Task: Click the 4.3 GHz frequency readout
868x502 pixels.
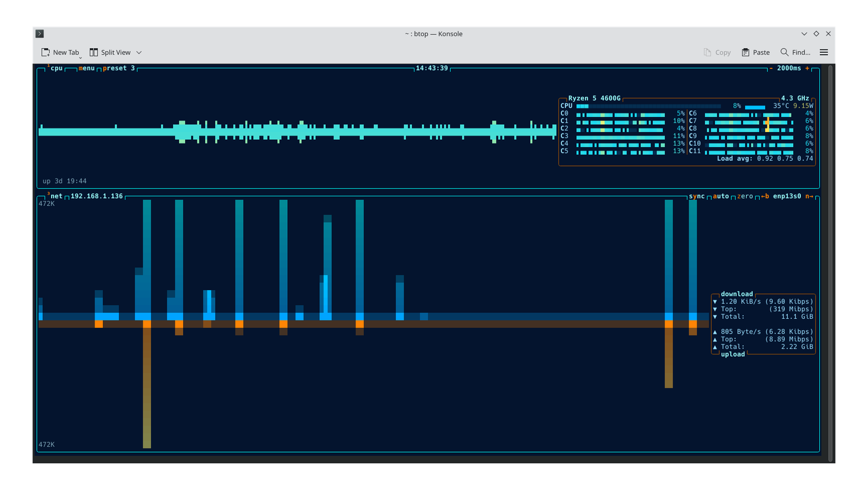Action: click(795, 98)
